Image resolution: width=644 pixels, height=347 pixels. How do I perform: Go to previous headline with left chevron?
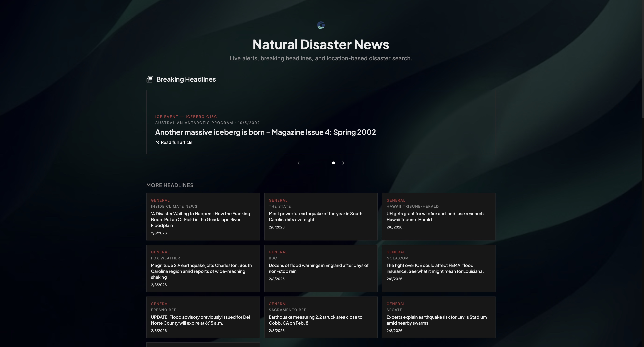click(x=298, y=163)
